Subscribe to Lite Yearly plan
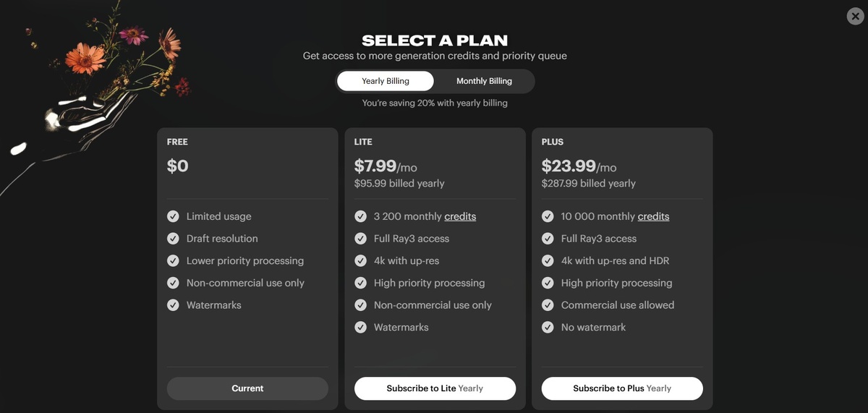 point(435,388)
